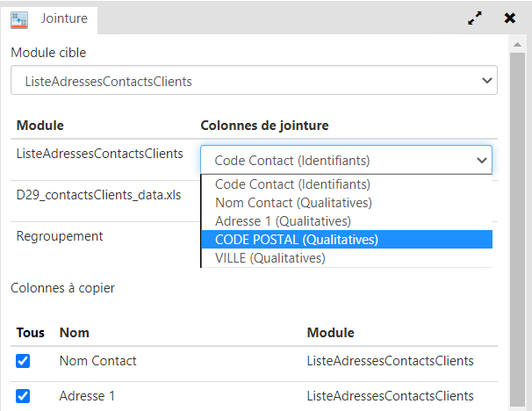This screenshot has width=532, height=411.
Task: Switch to the Jointure tab
Action: 63,18
